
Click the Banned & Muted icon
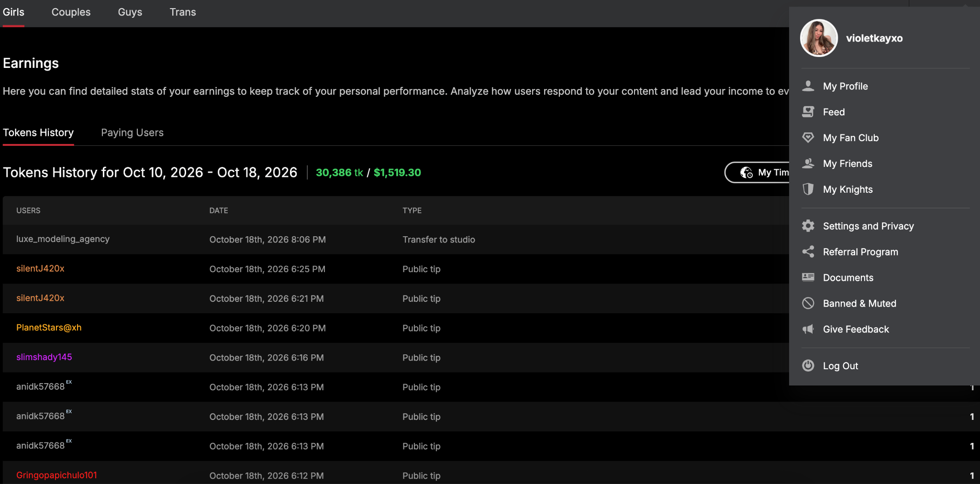(x=808, y=303)
